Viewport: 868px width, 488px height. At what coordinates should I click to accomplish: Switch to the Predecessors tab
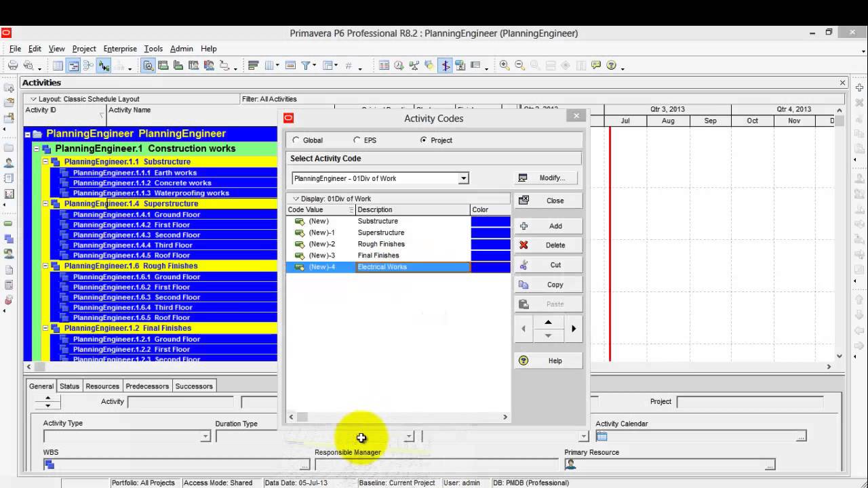[147, 386]
